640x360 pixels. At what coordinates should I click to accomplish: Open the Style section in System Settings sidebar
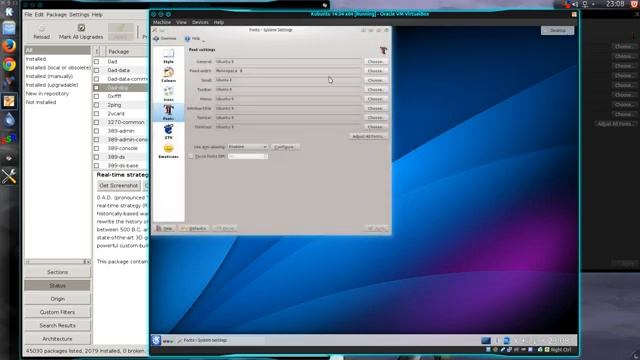tap(169, 56)
